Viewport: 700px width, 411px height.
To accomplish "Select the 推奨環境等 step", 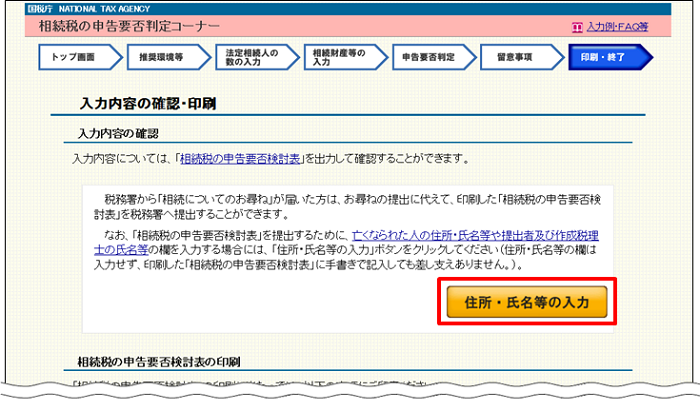I will [x=160, y=58].
